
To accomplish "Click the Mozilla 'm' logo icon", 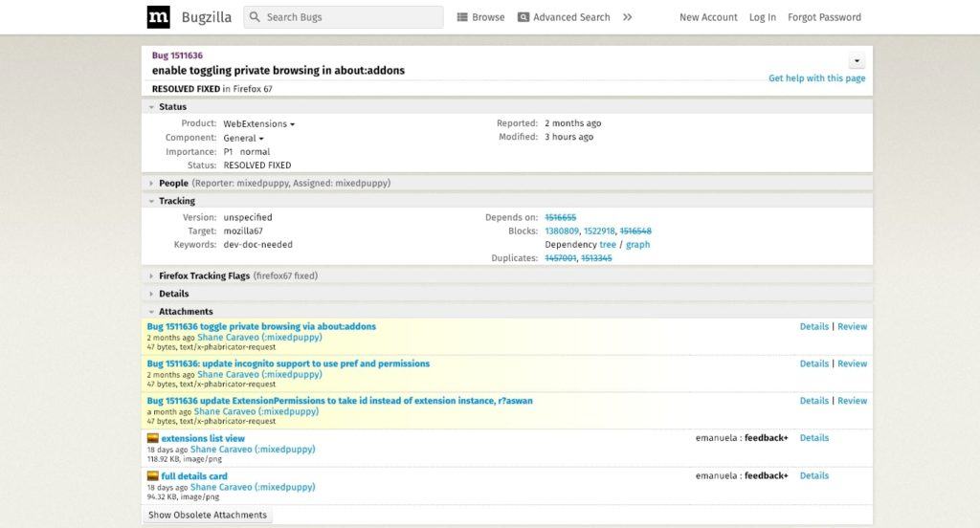I will click(x=158, y=17).
